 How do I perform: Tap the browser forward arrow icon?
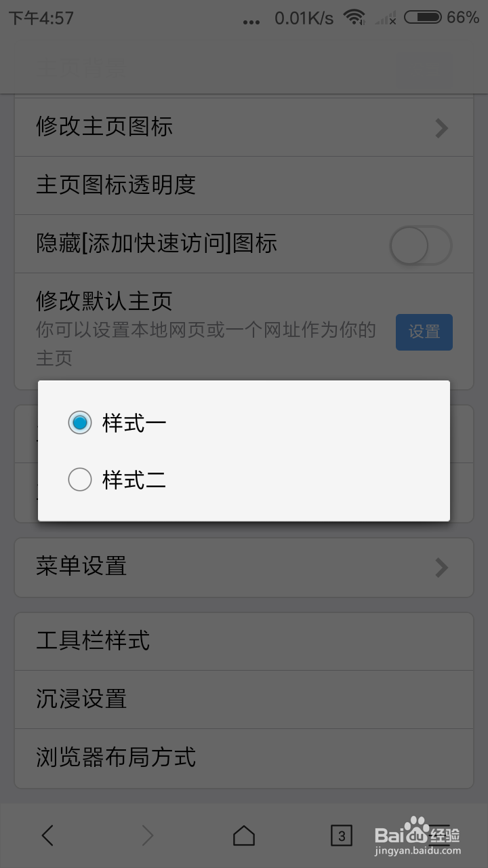[x=147, y=835]
